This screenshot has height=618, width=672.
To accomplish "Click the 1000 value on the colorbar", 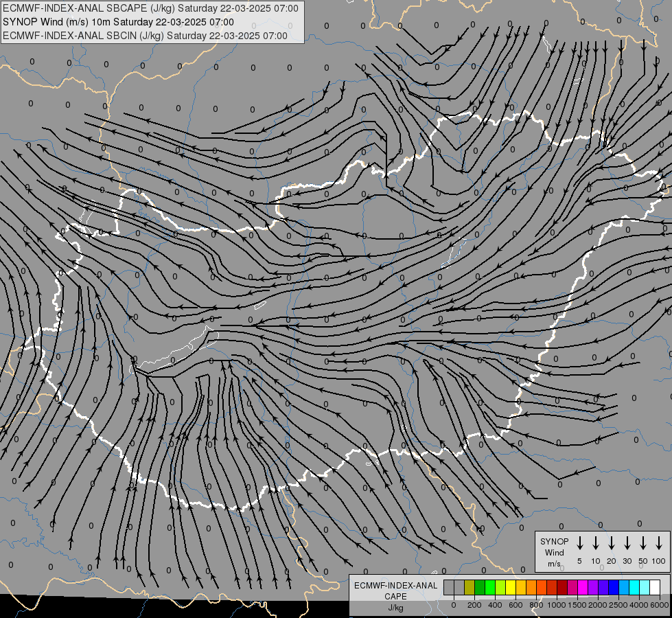I will 557,605.
